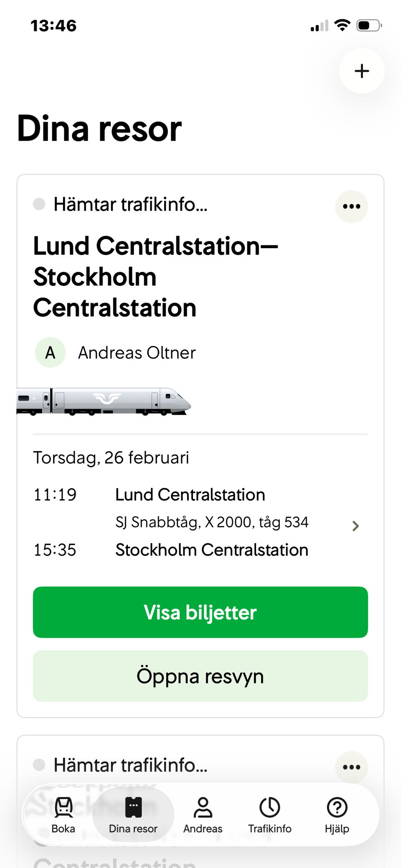Expand train 534 details with the chevron arrow
Viewport: 401px width, 868px height.
[355, 526]
